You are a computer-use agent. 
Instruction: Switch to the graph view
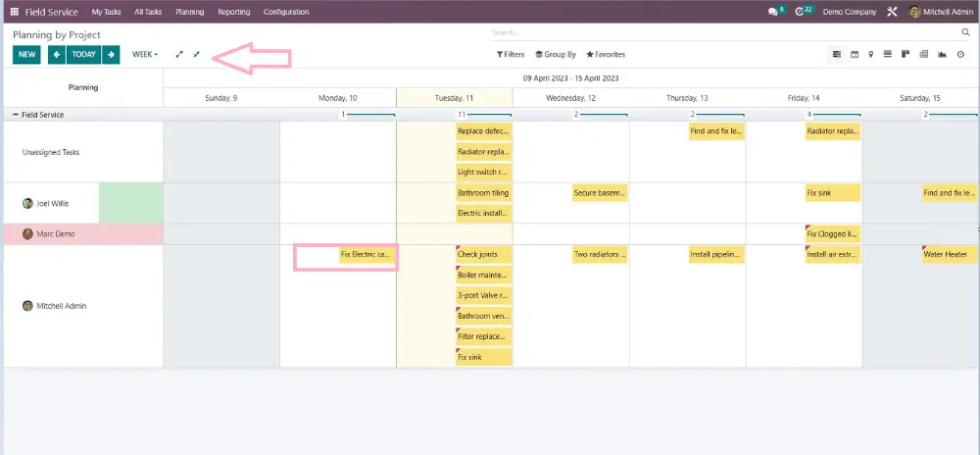[x=942, y=55]
